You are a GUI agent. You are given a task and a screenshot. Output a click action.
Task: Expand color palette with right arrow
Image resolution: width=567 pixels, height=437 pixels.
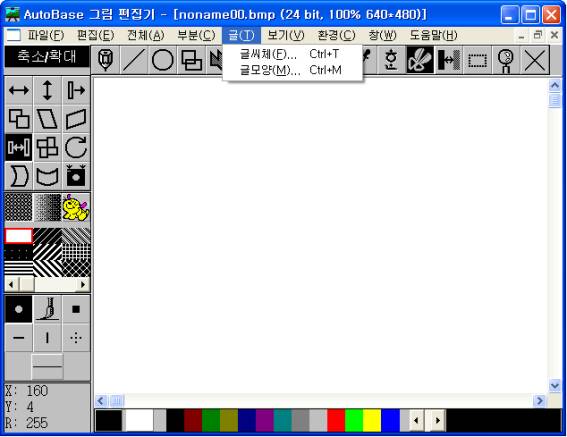click(x=438, y=420)
